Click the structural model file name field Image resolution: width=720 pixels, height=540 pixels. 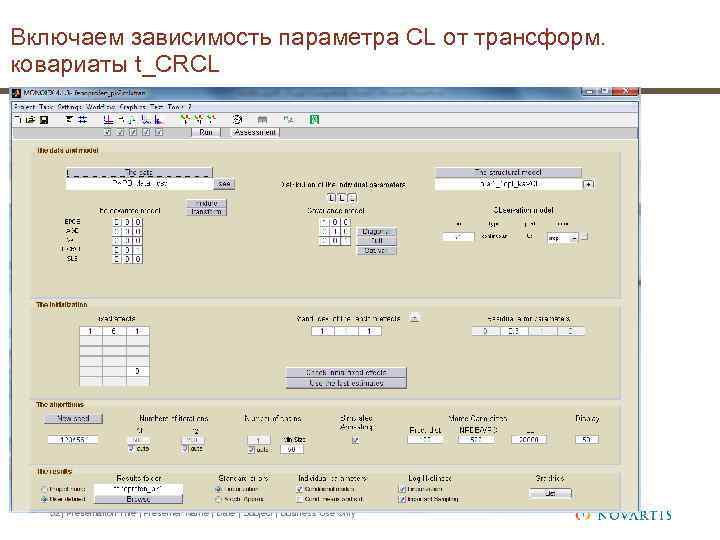(x=508, y=184)
